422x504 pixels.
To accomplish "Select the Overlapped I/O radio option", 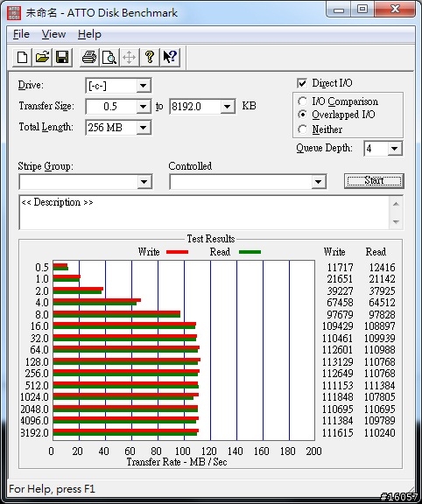I will point(302,115).
